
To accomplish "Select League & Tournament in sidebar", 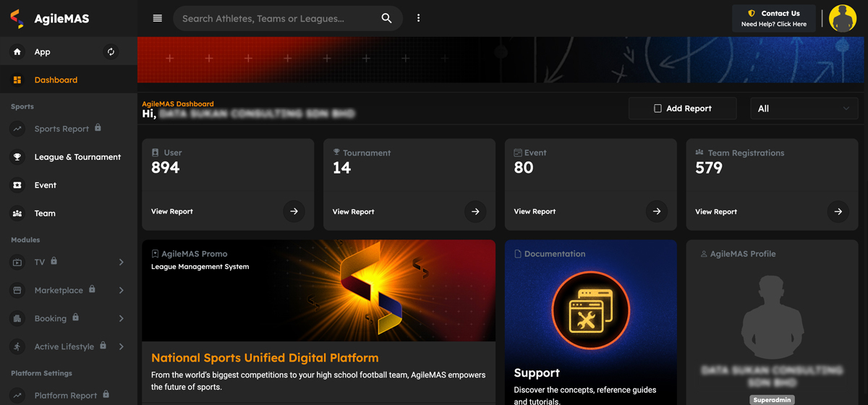I will pyautogui.click(x=77, y=157).
